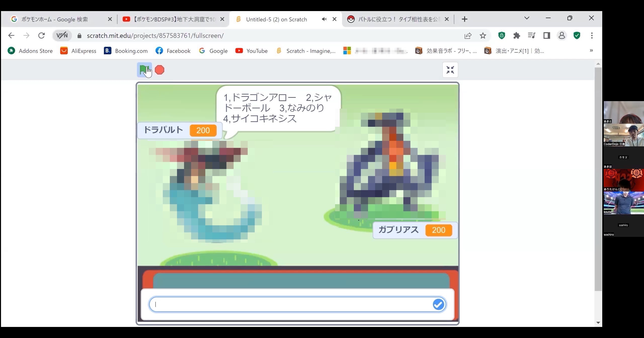
Task: Open the tab search dropdown chevron
Action: point(527,18)
